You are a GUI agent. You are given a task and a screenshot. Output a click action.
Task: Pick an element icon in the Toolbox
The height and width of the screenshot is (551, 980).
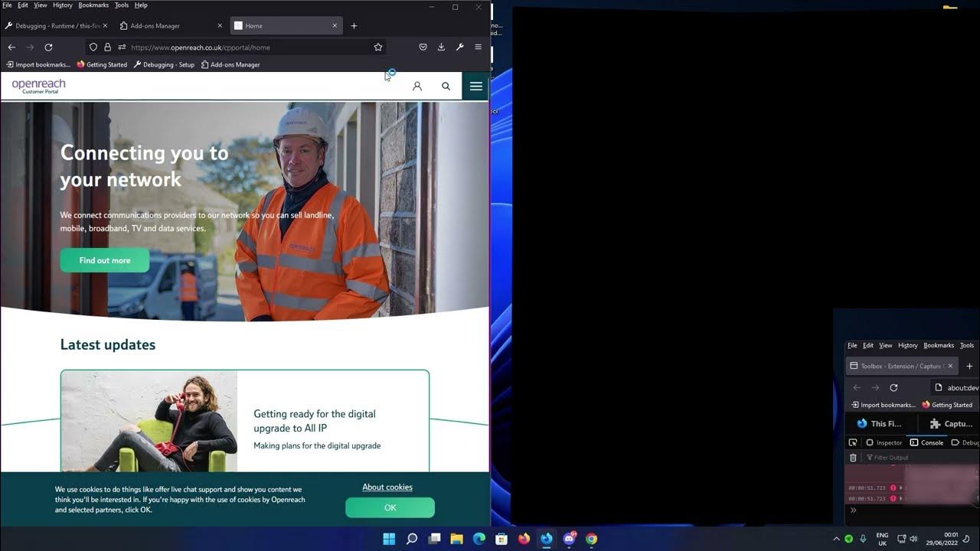click(x=853, y=442)
